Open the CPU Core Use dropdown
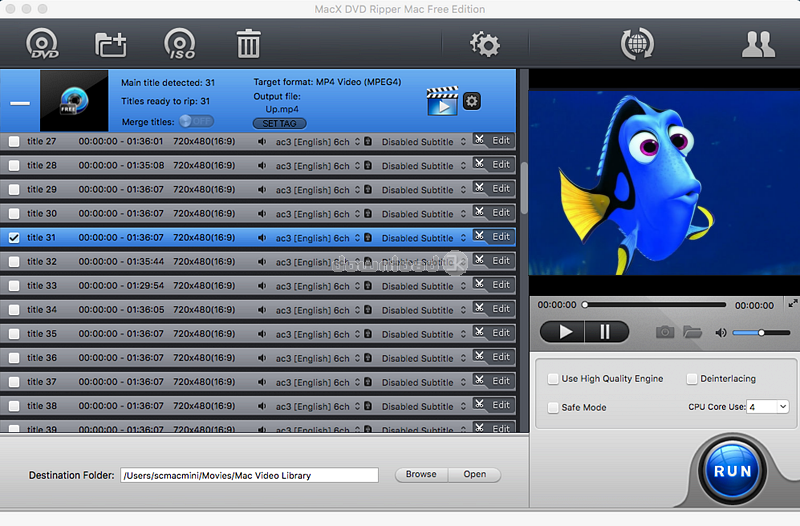 [768, 407]
